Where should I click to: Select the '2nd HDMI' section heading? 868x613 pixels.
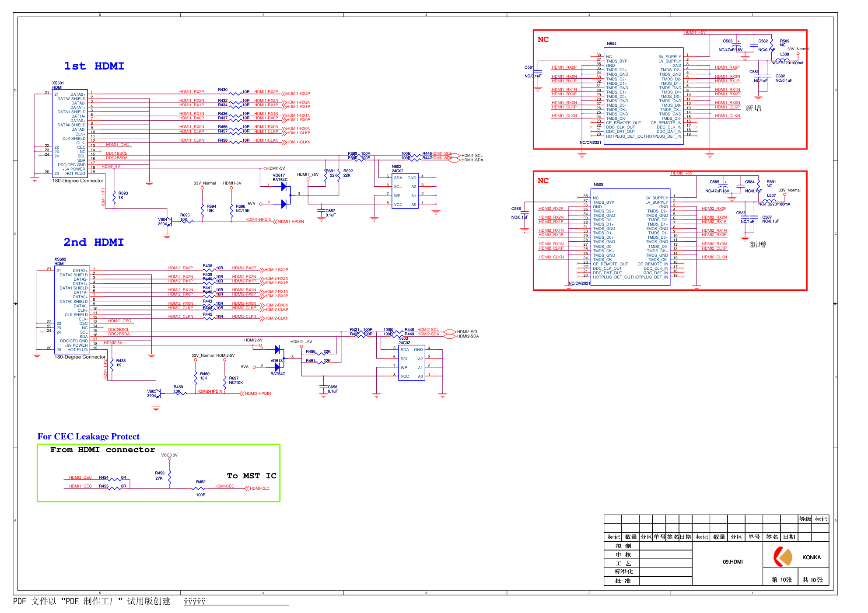[x=94, y=242]
